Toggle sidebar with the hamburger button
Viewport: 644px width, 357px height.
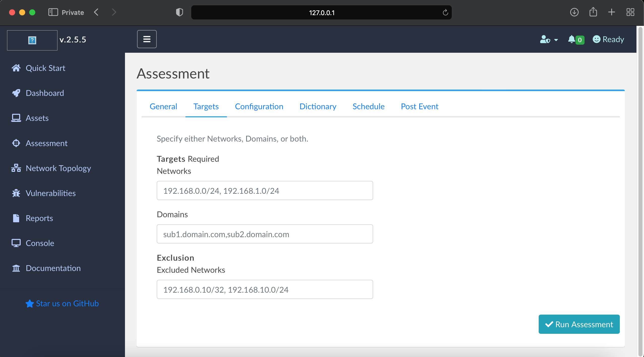click(x=147, y=39)
